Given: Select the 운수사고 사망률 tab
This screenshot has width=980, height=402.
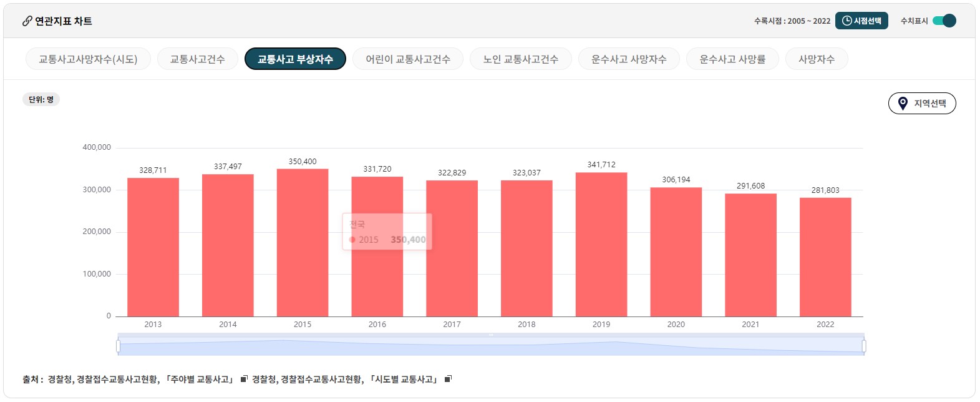Looking at the screenshot, I should point(732,59).
